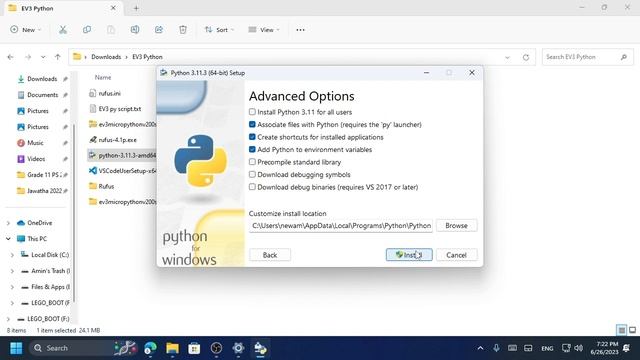Open Windows Start menu

16,348
